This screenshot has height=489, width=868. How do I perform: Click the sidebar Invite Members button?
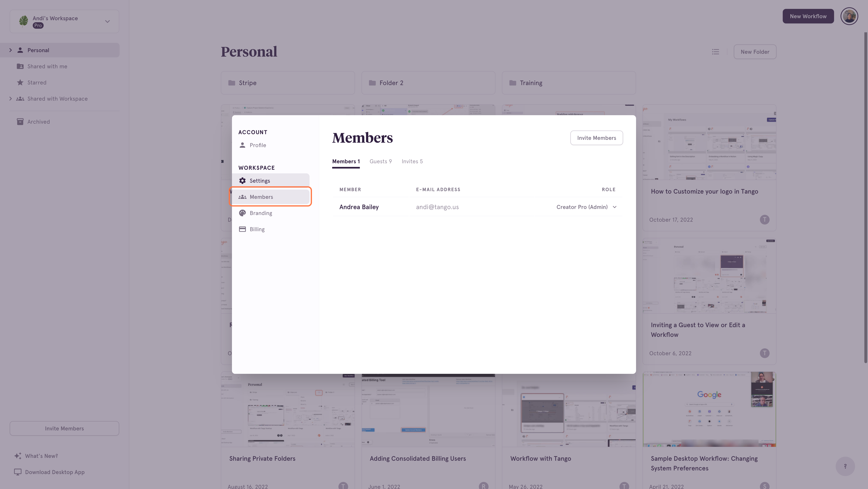64,428
